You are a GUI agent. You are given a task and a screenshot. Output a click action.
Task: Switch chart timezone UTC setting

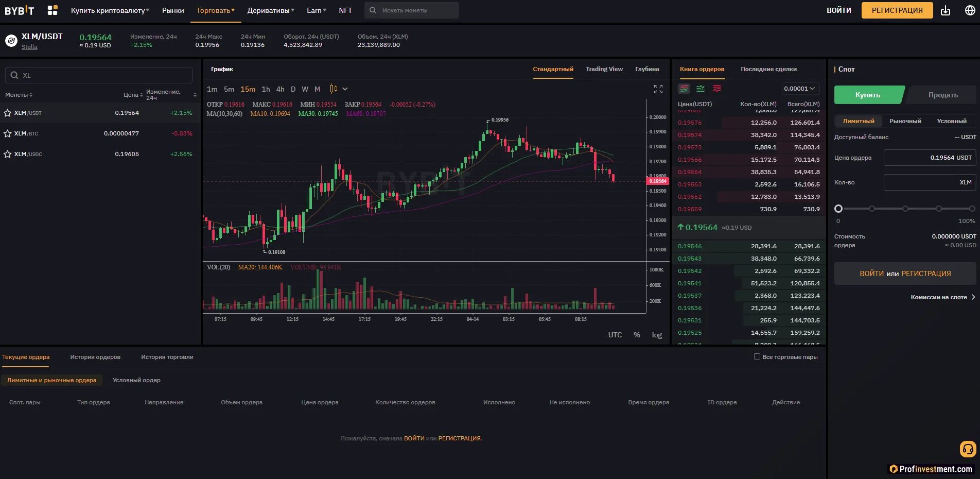point(615,335)
